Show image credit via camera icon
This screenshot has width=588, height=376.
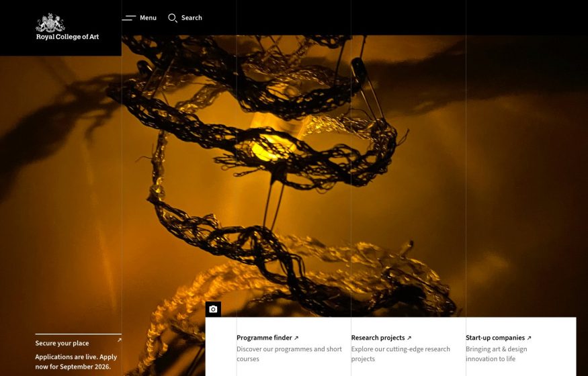[x=213, y=310]
